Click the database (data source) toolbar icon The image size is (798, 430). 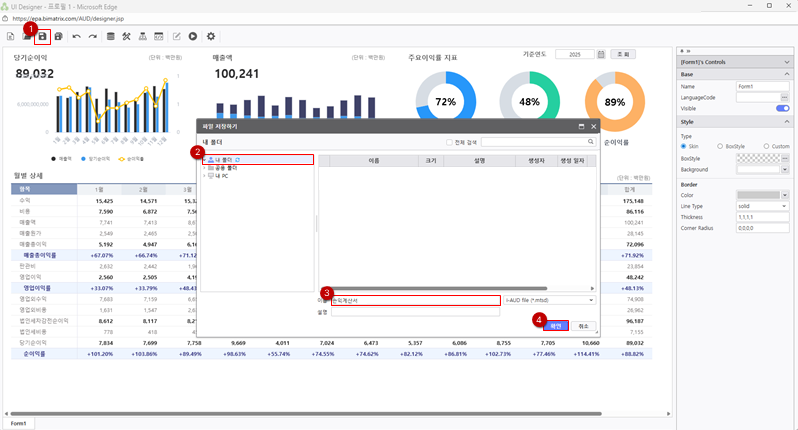coord(110,36)
